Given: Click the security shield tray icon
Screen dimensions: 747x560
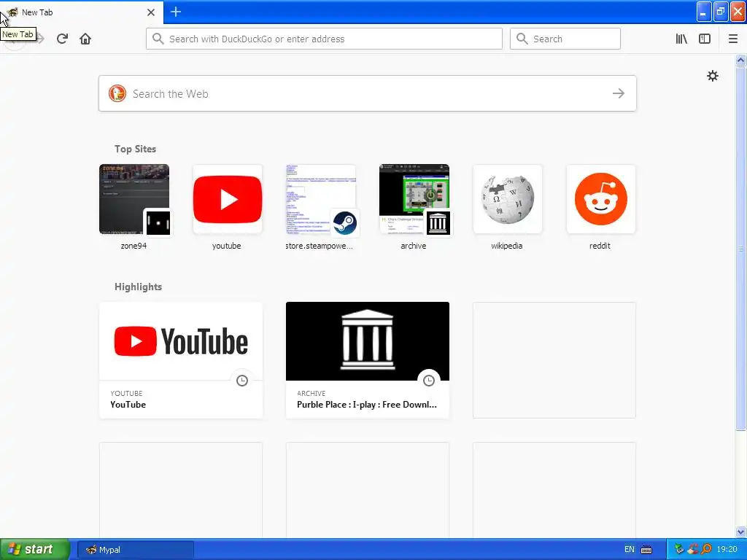Looking at the screenshot, I should [x=693, y=550].
